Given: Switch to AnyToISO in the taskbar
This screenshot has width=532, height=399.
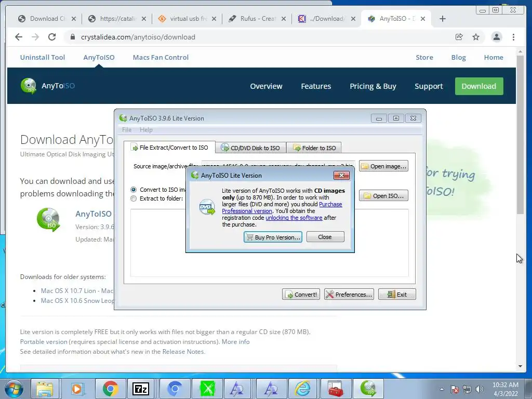Looking at the screenshot, I should pos(368,389).
